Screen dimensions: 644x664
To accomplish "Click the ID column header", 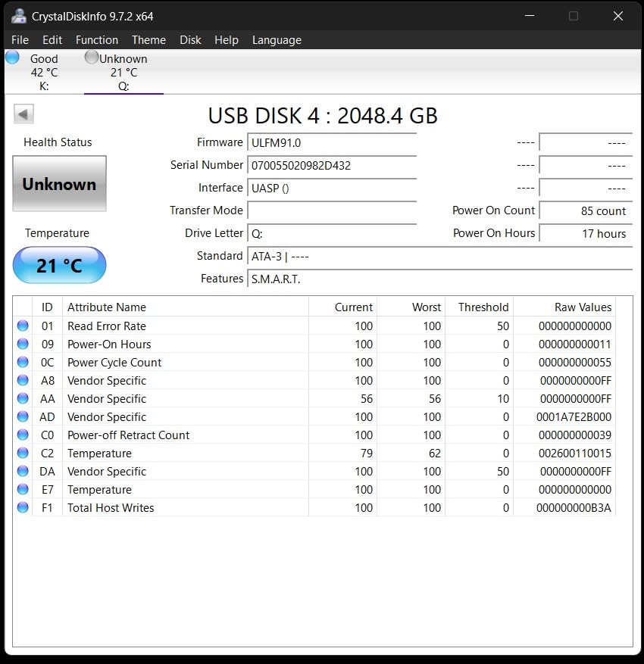I will point(47,307).
